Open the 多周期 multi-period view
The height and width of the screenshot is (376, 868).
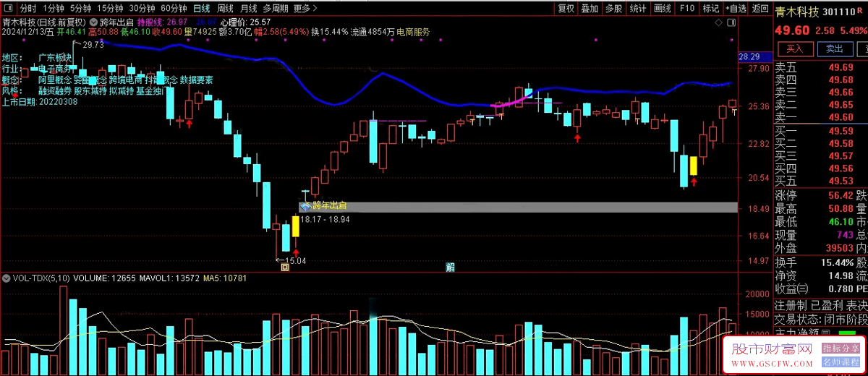click(275, 9)
